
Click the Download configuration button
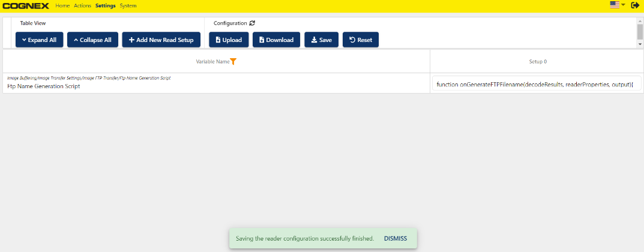tap(277, 40)
